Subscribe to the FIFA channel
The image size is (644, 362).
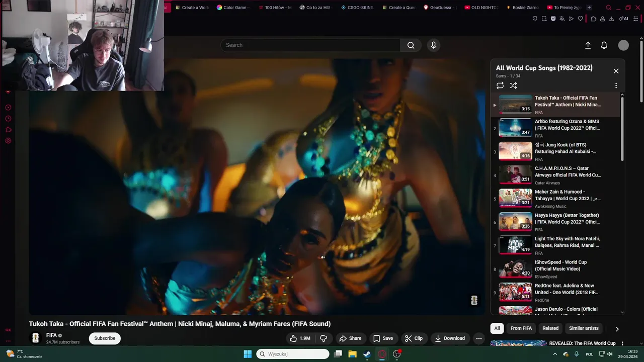pyautogui.click(x=105, y=338)
